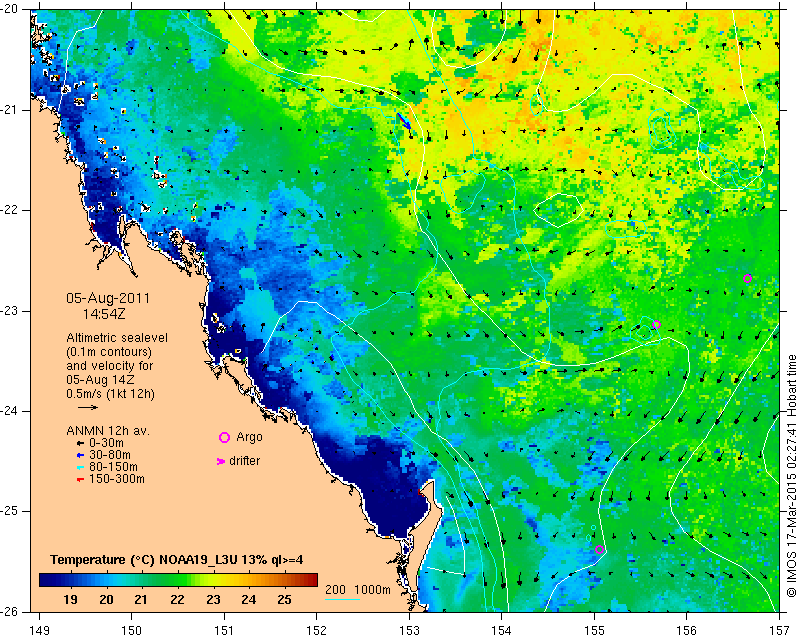Click the longitude axis label "149"
The width and height of the screenshot is (800, 640).
click(39, 631)
